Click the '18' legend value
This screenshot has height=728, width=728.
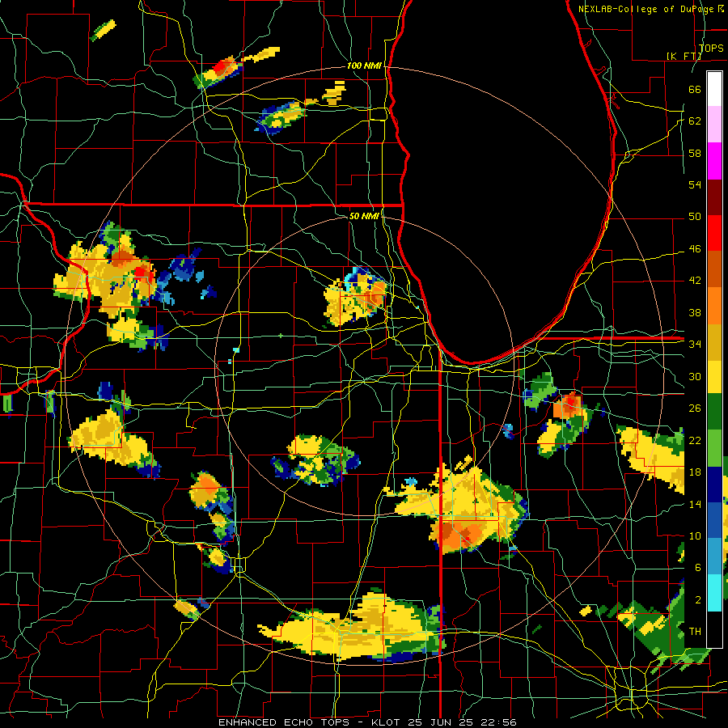click(695, 472)
